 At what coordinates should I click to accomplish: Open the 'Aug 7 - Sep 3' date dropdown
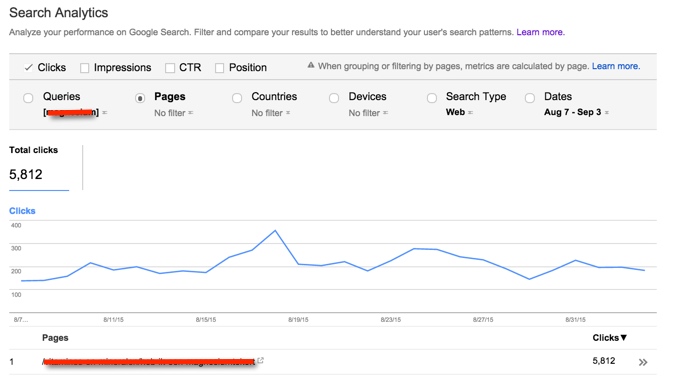576,112
